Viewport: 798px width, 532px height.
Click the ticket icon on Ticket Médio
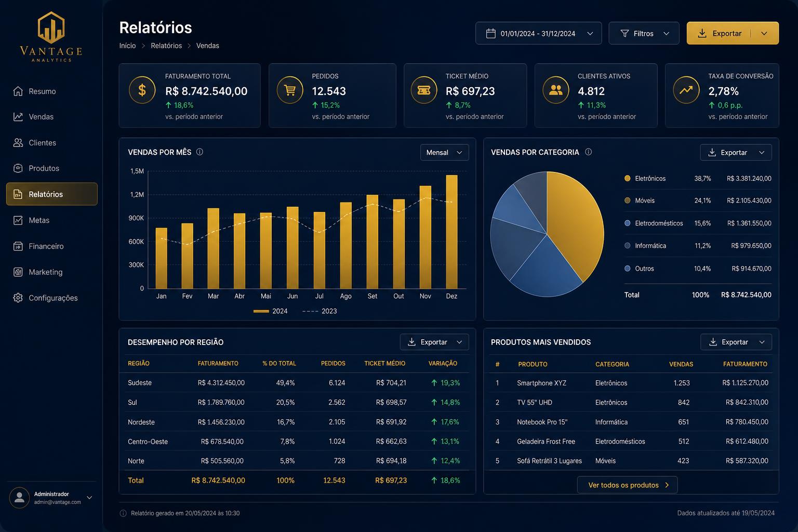click(424, 90)
